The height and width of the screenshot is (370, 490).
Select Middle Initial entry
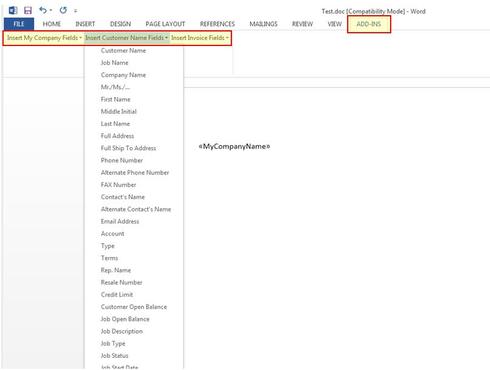point(119,112)
